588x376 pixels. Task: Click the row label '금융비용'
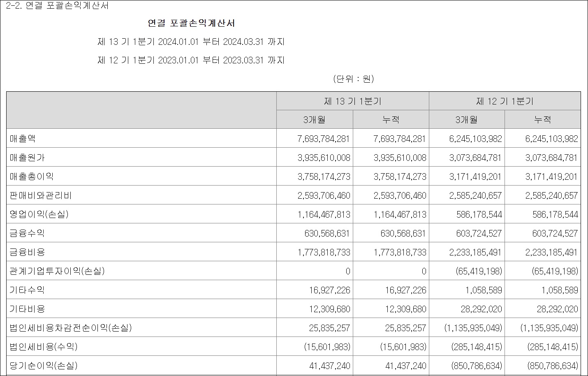27,252
